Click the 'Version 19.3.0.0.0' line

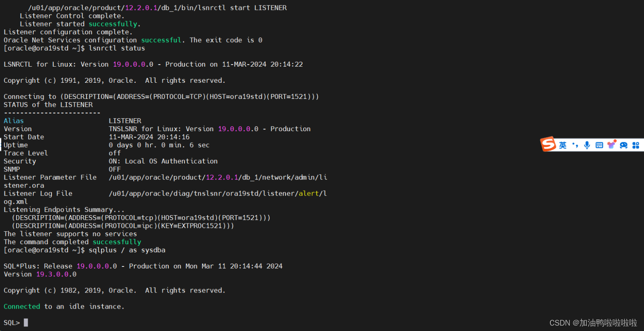(40, 274)
